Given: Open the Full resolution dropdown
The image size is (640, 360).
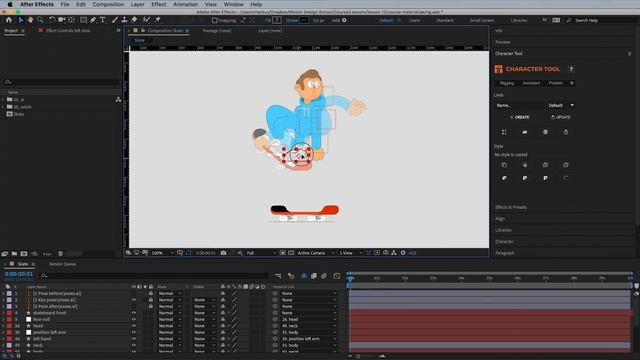Looking at the screenshot, I should pos(261,253).
